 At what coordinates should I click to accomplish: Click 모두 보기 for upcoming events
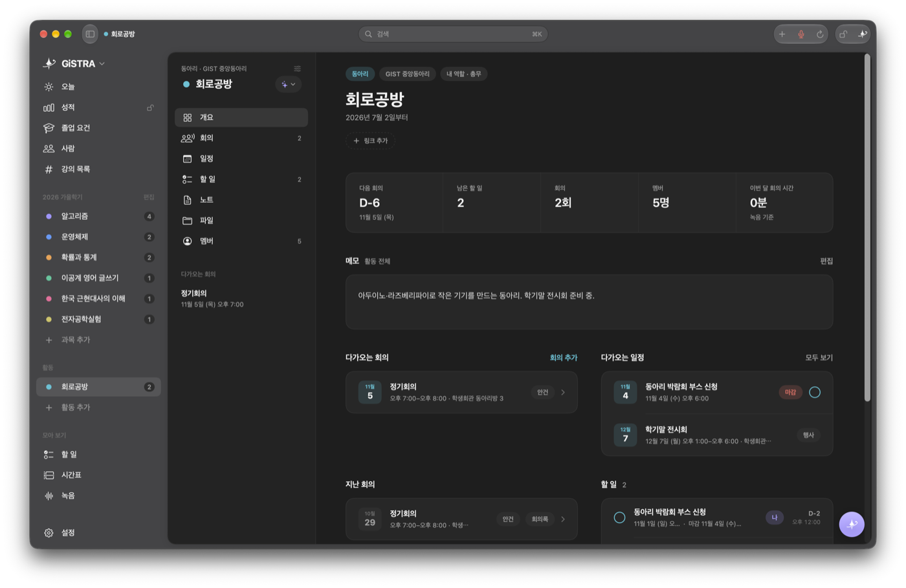click(x=819, y=357)
